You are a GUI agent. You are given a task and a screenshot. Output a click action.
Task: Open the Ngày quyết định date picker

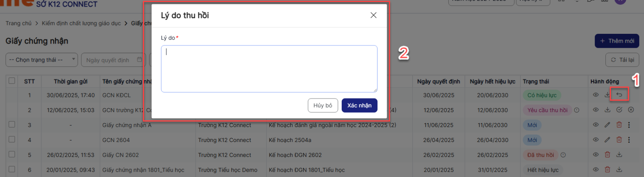pyautogui.click(x=113, y=60)
